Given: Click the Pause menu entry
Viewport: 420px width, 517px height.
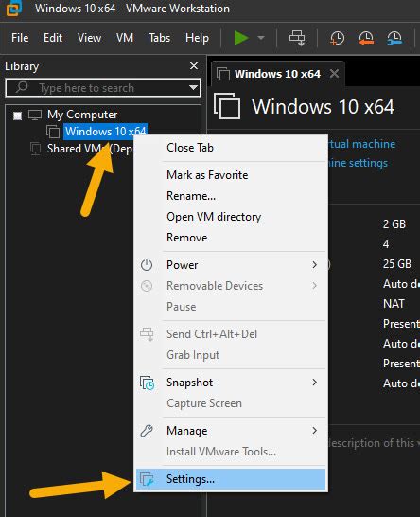Looking at the screenshot, I should coord(231,307).
